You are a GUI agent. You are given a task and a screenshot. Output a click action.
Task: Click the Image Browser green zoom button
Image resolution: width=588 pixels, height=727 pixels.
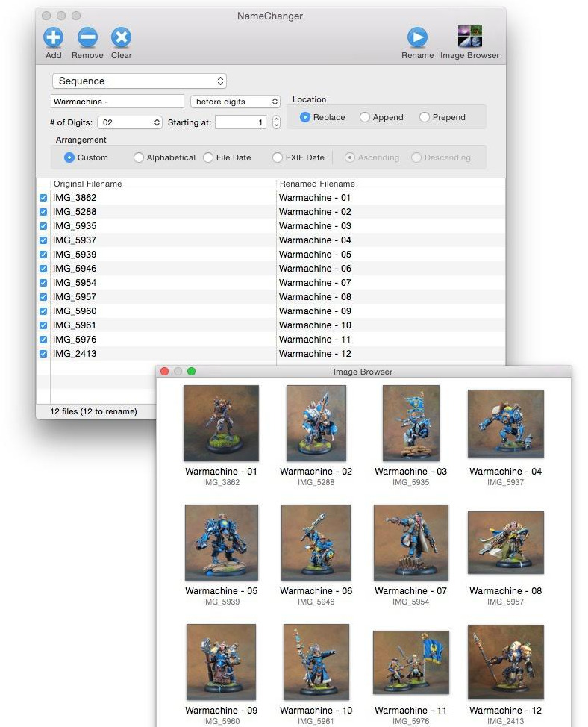pyautogui.click(x=191, y=372)
